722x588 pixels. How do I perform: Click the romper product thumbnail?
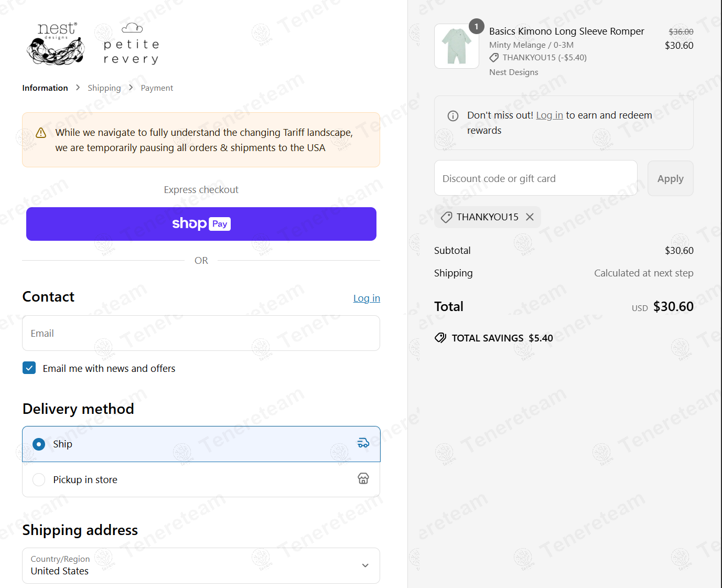coord(457,46)
